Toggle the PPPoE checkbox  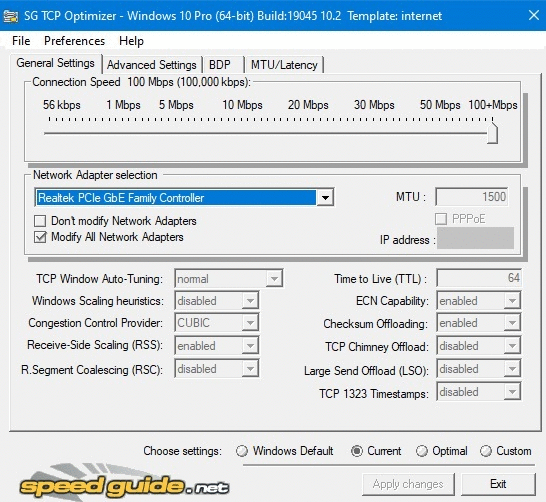click(x=441, y=219)
